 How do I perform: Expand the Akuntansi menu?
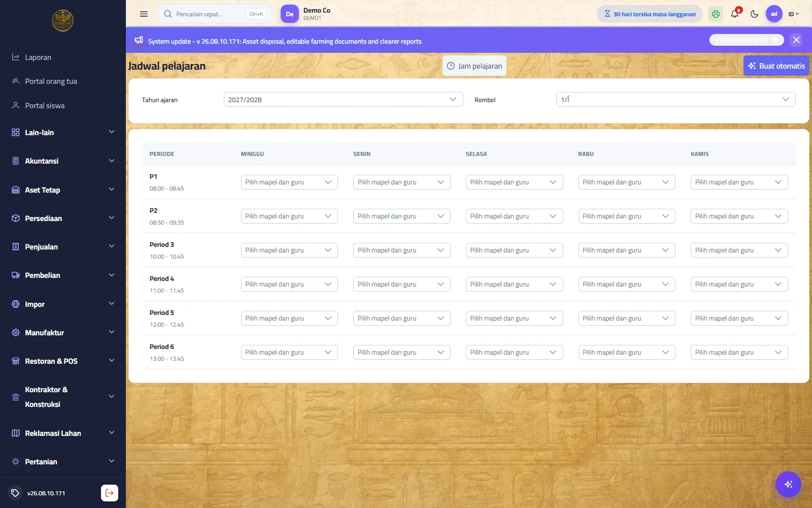click(x=63, y=161)
